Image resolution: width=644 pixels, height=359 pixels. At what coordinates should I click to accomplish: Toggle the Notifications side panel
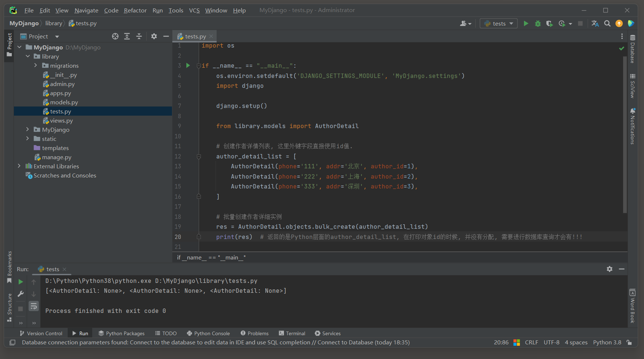click(x=633, y=126)
